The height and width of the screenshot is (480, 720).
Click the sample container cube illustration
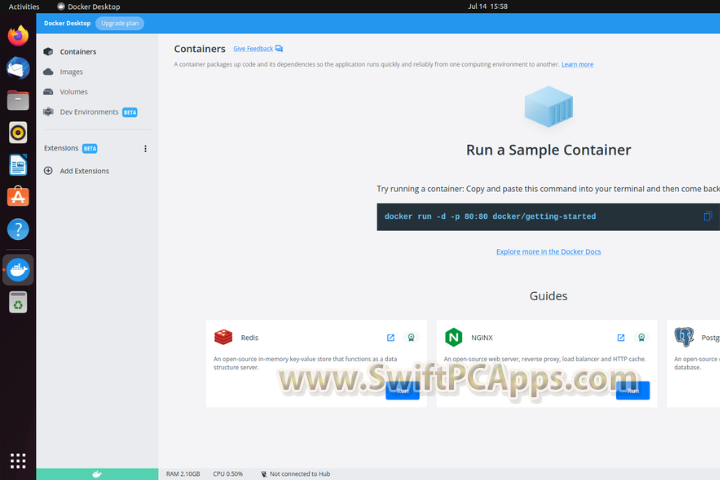[549, 107]
